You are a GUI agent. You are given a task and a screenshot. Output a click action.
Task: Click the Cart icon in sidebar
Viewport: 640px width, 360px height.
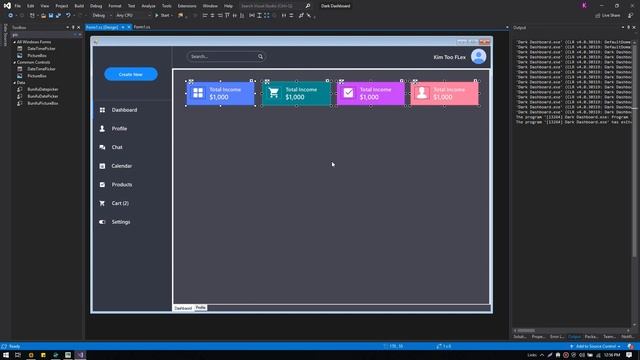pos(102,203)
